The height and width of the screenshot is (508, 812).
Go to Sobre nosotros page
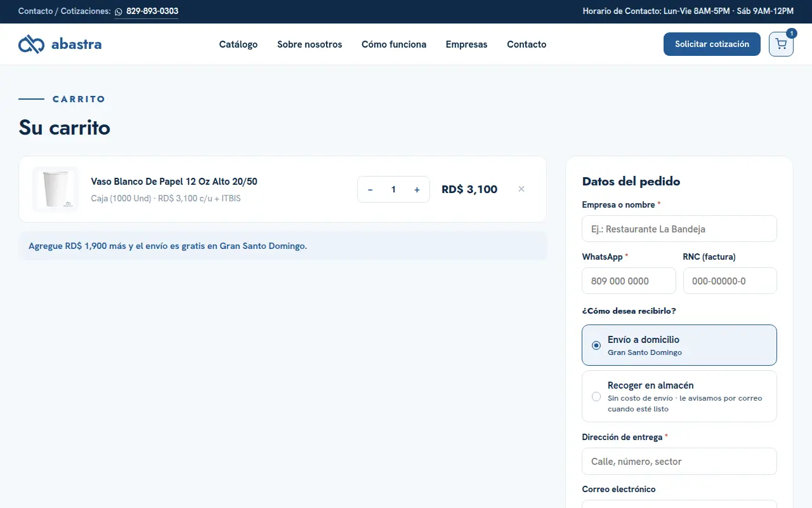(x=310, y=44)
